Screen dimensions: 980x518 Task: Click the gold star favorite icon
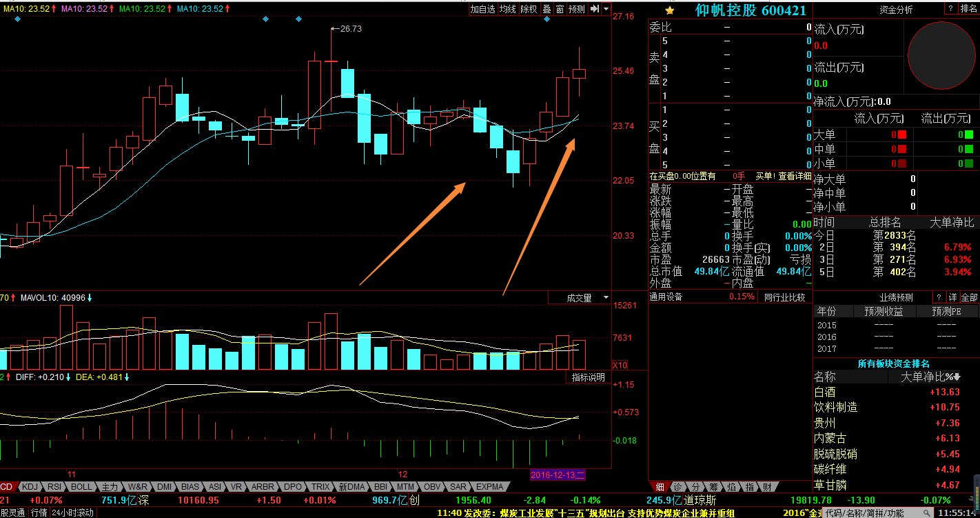pos(669,10)
